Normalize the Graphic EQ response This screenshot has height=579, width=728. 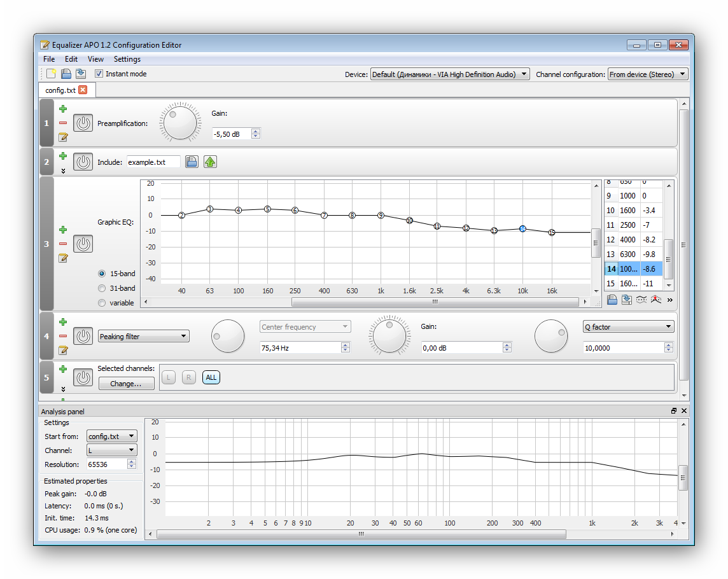[x=655, y=300]
